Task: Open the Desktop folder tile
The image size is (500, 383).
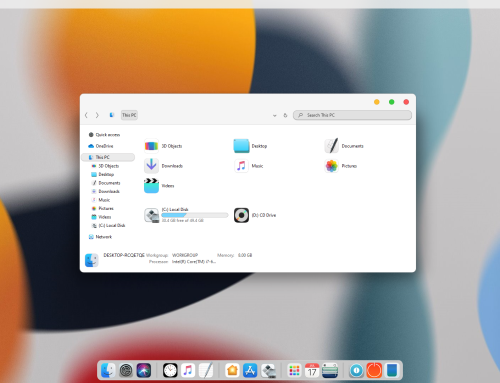Action: tap(251, 146)
